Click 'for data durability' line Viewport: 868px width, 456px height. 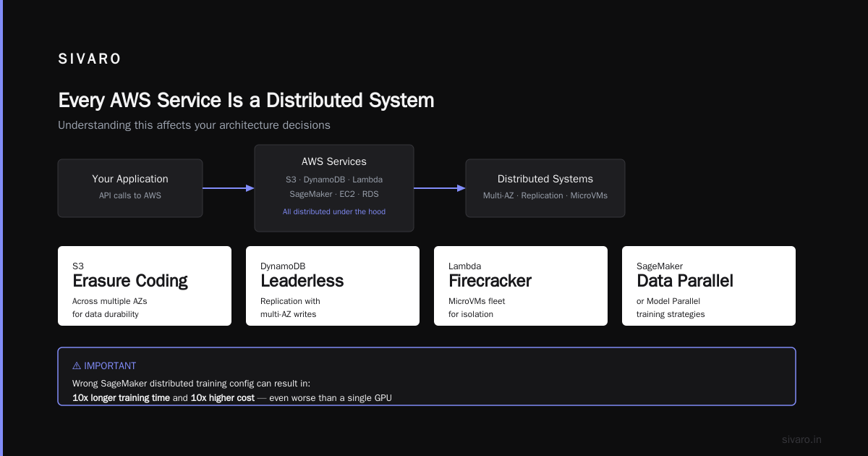click(106, 314)
